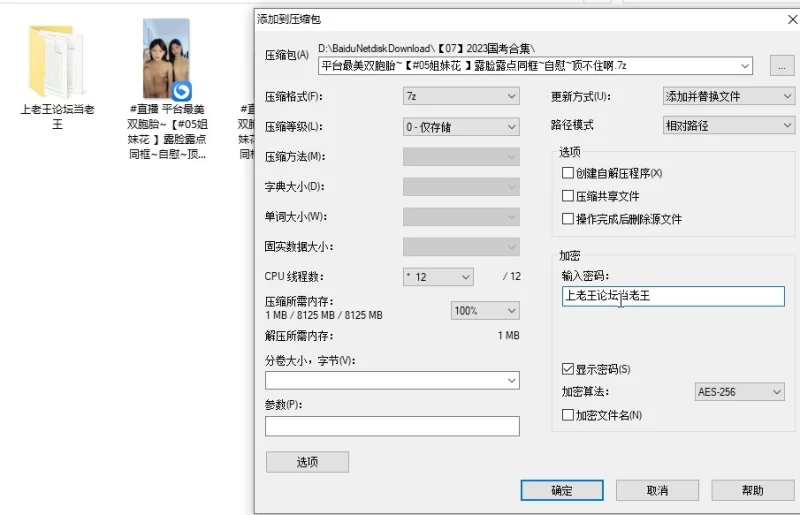This screenshot has height=515, width=800.
Task: Click the 取消 cancel button
Action: coord(657,491)
